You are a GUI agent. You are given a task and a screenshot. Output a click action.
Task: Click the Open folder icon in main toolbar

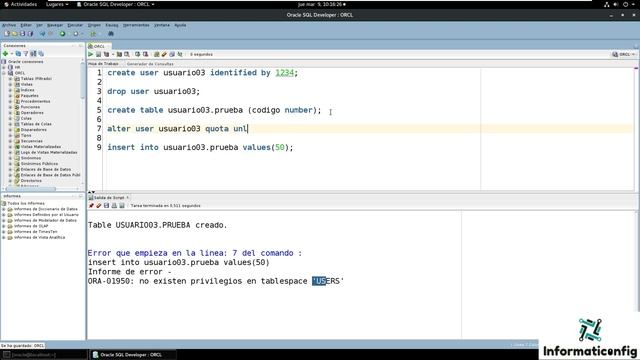click(x=14, y=34)
